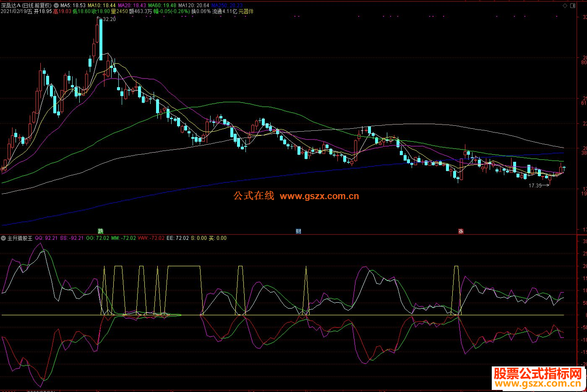The image size is (587, 392).
Task: Click the 换0.06% turnover rate
Action: (x=201, y=12)
